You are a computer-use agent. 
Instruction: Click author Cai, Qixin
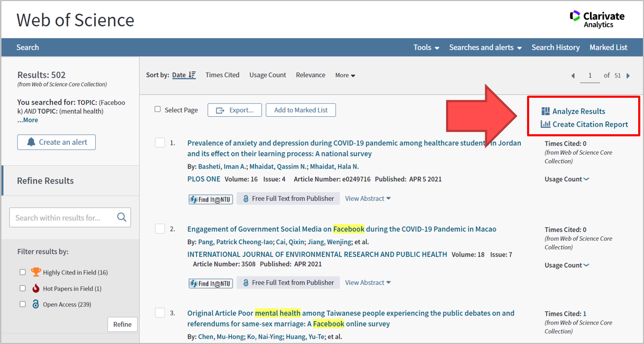click(289, 242)
